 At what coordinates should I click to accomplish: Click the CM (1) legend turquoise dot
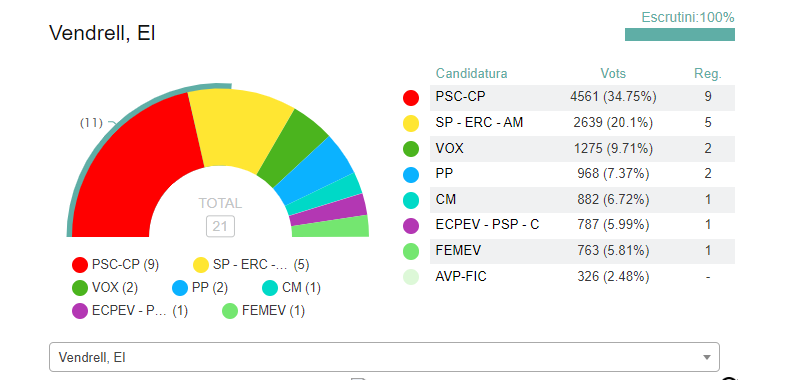click(270, 288)
